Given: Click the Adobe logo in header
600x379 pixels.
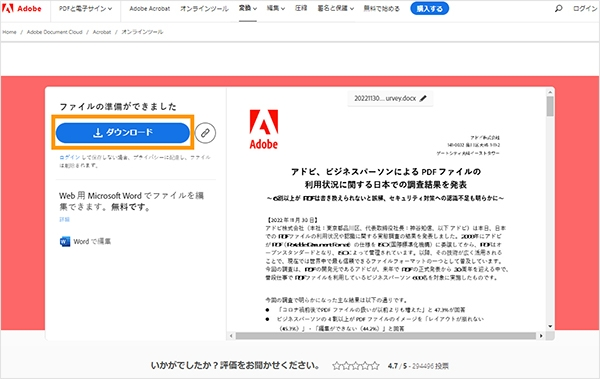Looking at the screenshot, I should coord(22,8).
